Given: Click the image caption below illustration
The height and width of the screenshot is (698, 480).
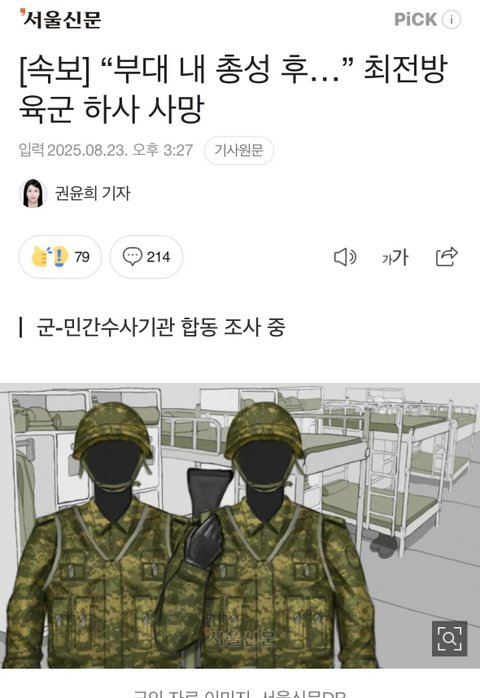Looking at the screenshot, I should click(x=240, y=693).
